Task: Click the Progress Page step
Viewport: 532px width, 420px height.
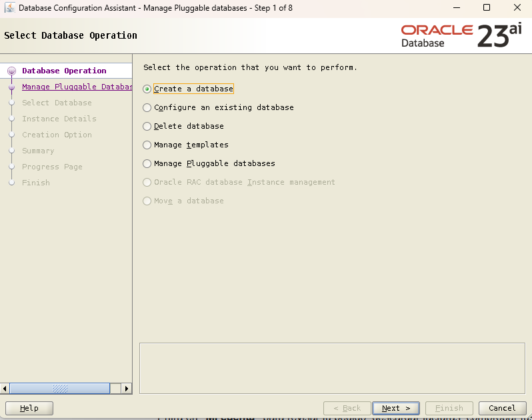Action: pyautogui.click(x=52, y=167)
